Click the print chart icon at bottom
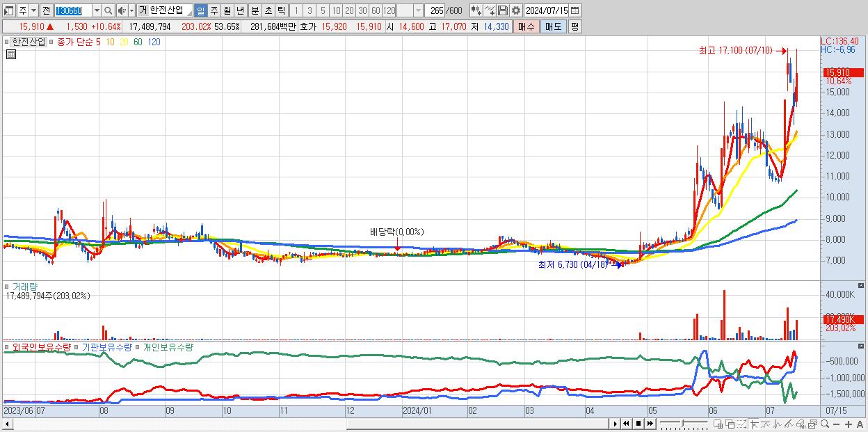Screen dimensions: 868x432 (801, 424)
